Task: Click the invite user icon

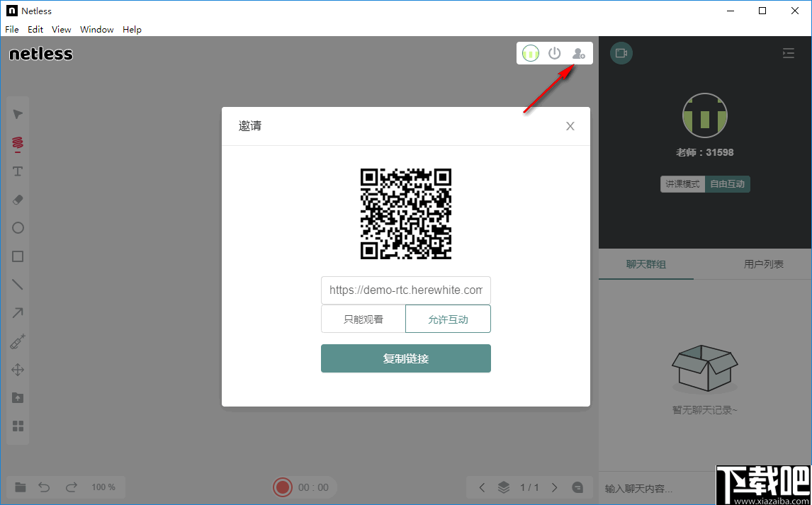Action: pos(578,53)
